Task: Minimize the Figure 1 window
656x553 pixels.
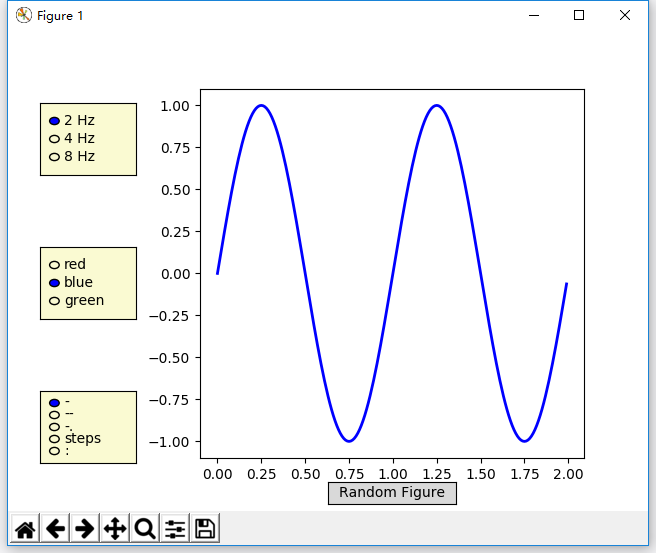Action: click(534, 15)
